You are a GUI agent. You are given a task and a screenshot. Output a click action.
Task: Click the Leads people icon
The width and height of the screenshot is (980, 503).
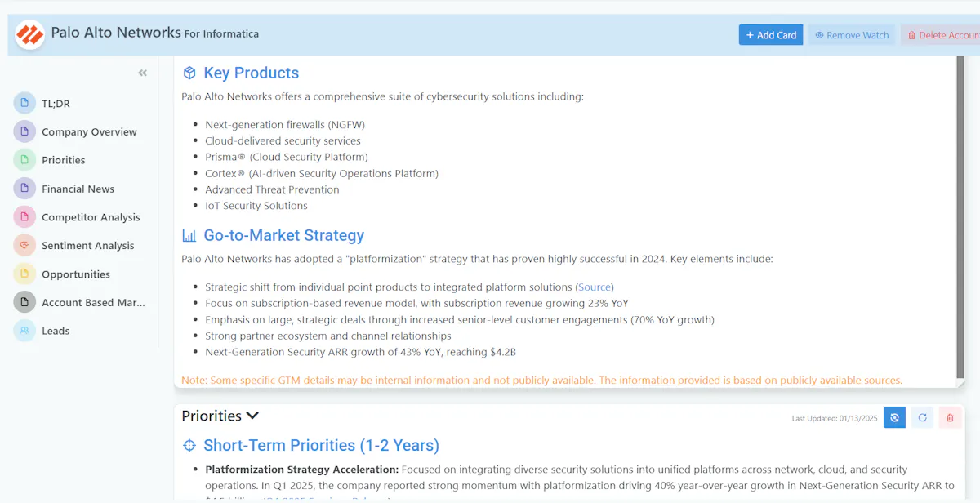24,331
